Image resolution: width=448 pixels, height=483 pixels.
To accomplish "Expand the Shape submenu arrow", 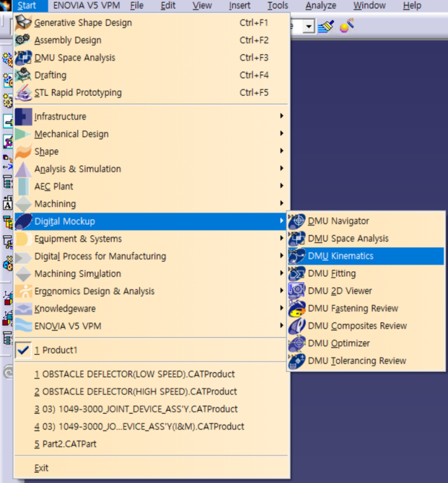I will coord(282,151).
